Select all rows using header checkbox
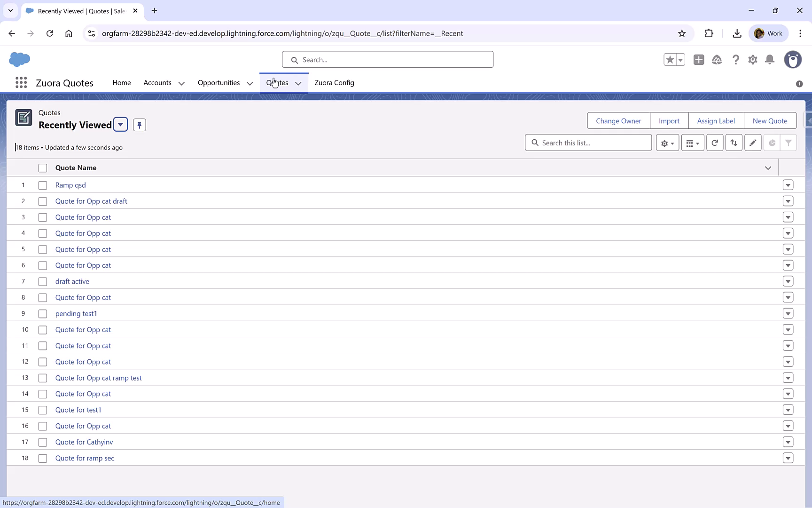 pyautogui.click(x=43, y=167)
